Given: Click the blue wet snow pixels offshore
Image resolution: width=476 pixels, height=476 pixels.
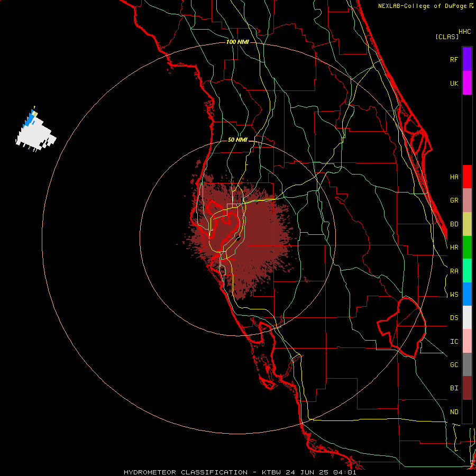Looking at the screenshot, I should click(x=29, y=118).
